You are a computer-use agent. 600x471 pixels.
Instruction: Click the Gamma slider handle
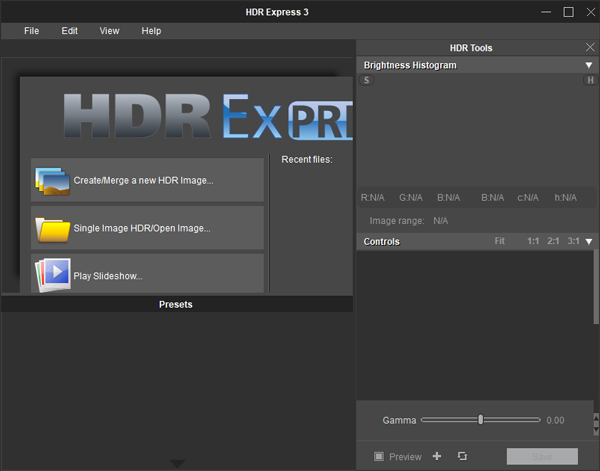[481, 420]
